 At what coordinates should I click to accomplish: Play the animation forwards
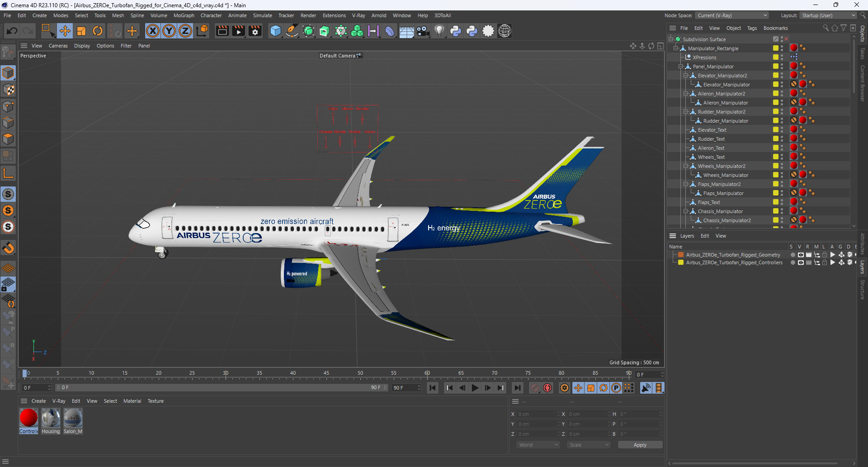475,388
